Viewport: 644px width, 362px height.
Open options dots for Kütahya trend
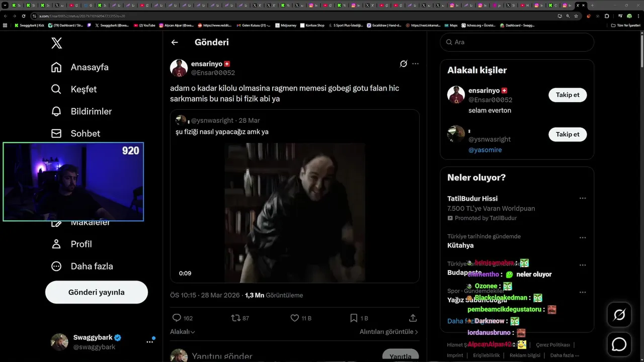pyautogui.click(x=583, y=238)
